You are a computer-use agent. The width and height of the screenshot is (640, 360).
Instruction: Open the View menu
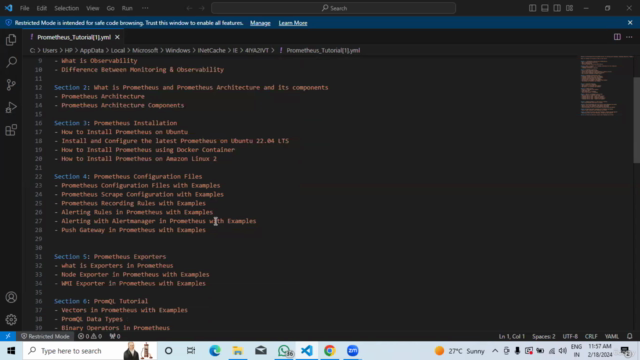93,8
